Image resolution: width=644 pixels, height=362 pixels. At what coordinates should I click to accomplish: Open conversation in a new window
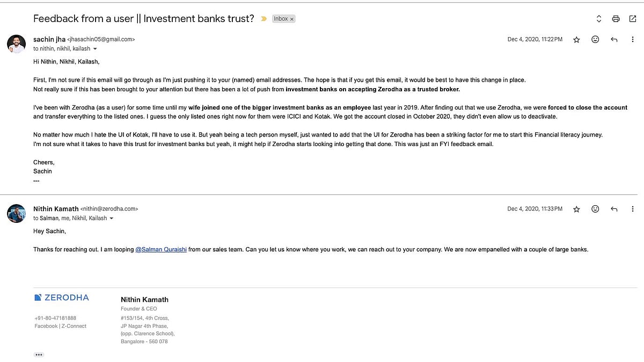click(x=632, y=19)
